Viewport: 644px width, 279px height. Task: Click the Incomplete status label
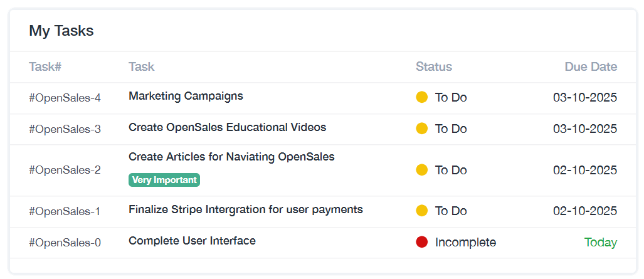click(465, 243)
